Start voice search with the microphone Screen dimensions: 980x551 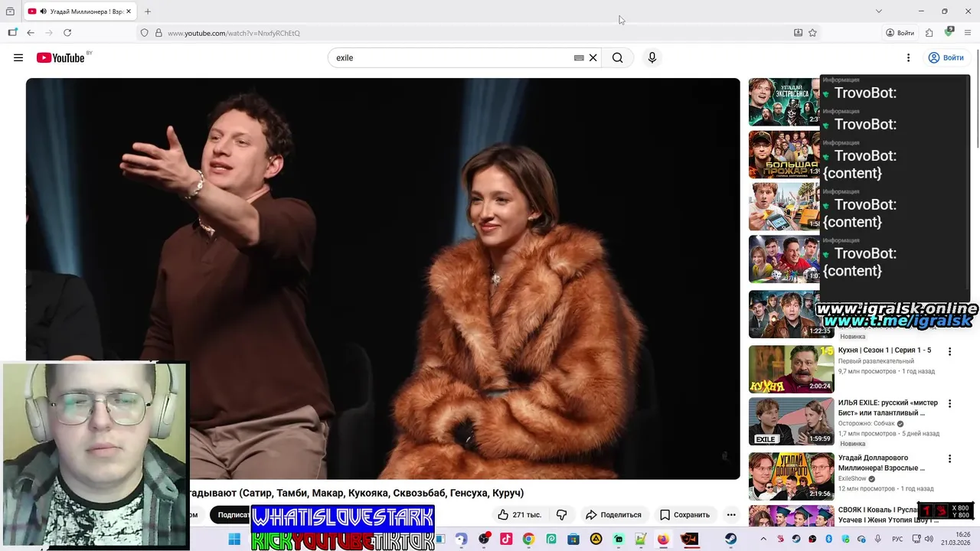[x=652, y=57]
